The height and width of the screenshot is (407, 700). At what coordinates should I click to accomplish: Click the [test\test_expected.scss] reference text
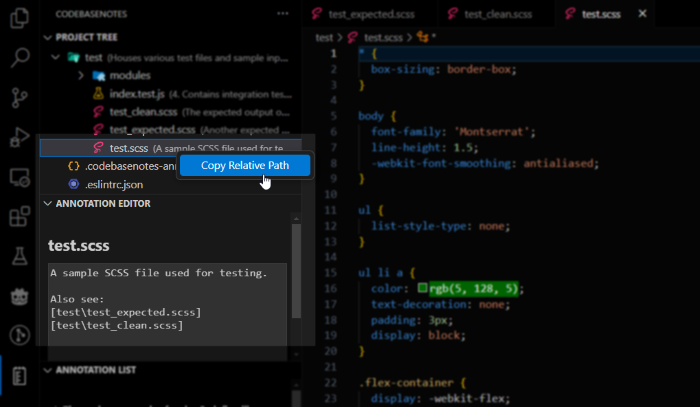(126, 312)
